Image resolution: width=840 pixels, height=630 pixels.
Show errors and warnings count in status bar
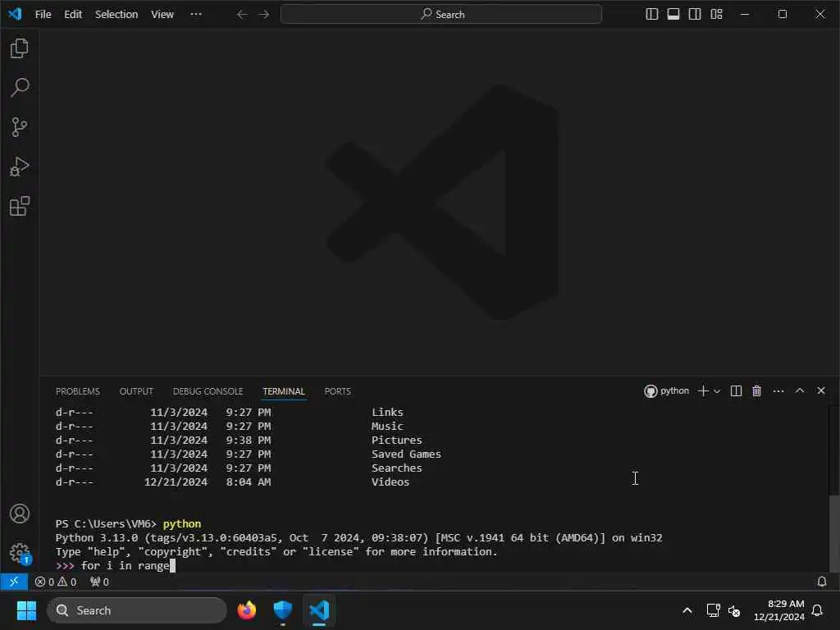tap(56, 582)
